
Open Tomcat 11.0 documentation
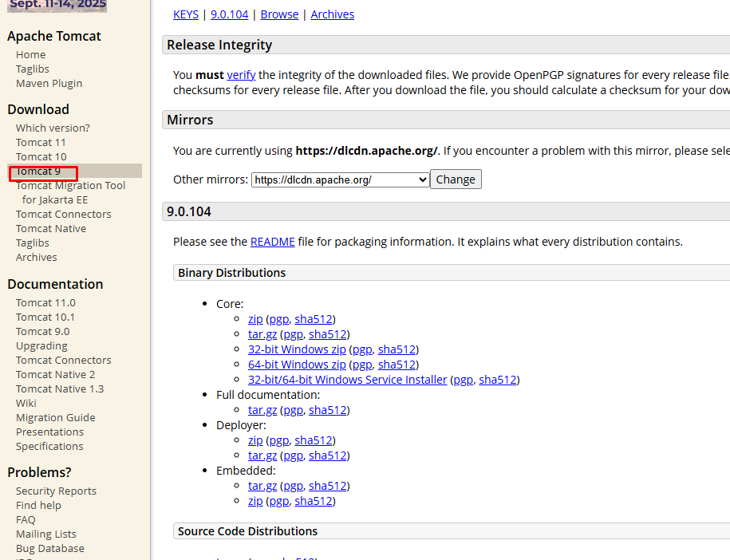[45, 303]
